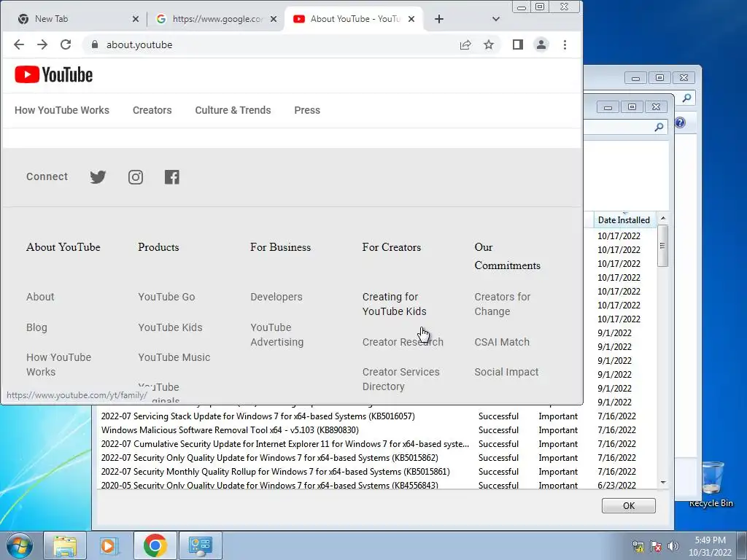Image resolution: width=747 pixels, height=560 pixels.
Task: Share this page icon in address bar
Action: 465,44
